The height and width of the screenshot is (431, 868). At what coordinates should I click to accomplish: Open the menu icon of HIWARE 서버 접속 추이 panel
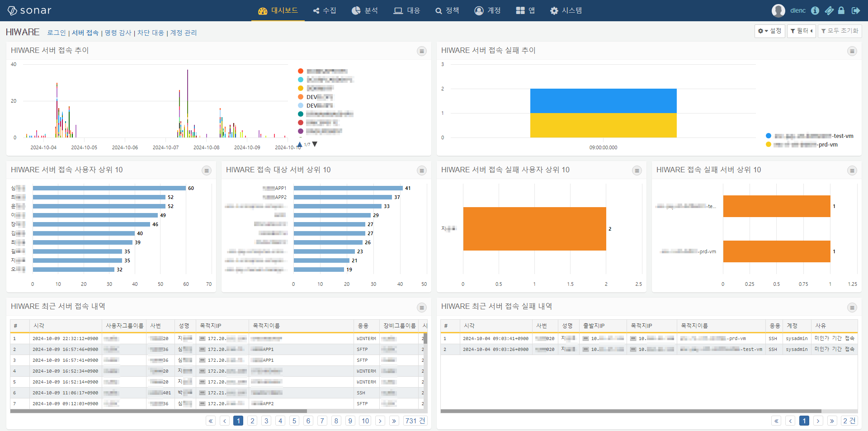(x=422, y=51)
